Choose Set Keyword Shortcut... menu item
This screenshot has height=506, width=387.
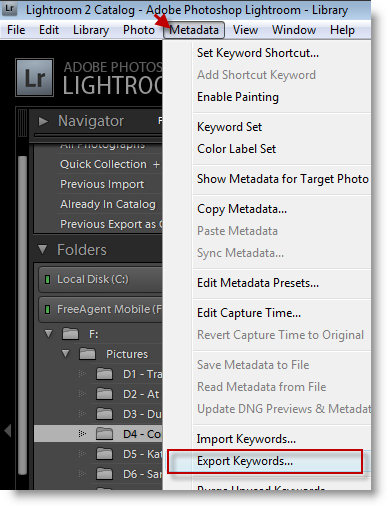258,53
